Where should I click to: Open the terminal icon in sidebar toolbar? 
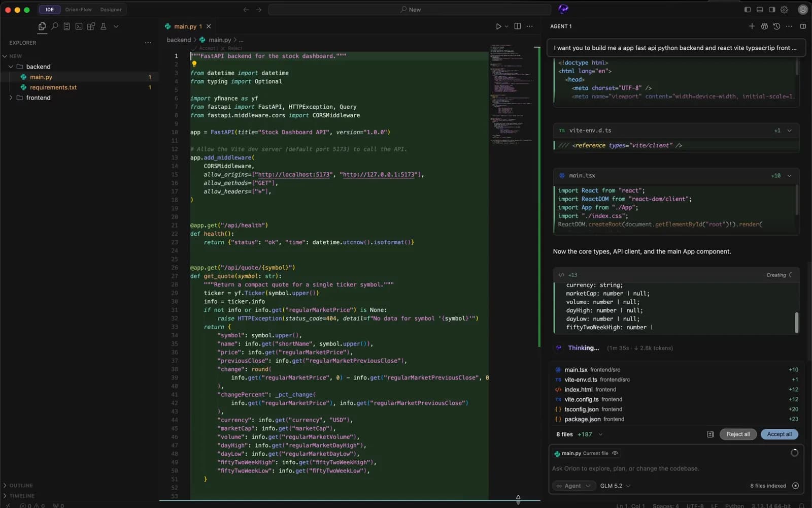[x=79, y=26]
